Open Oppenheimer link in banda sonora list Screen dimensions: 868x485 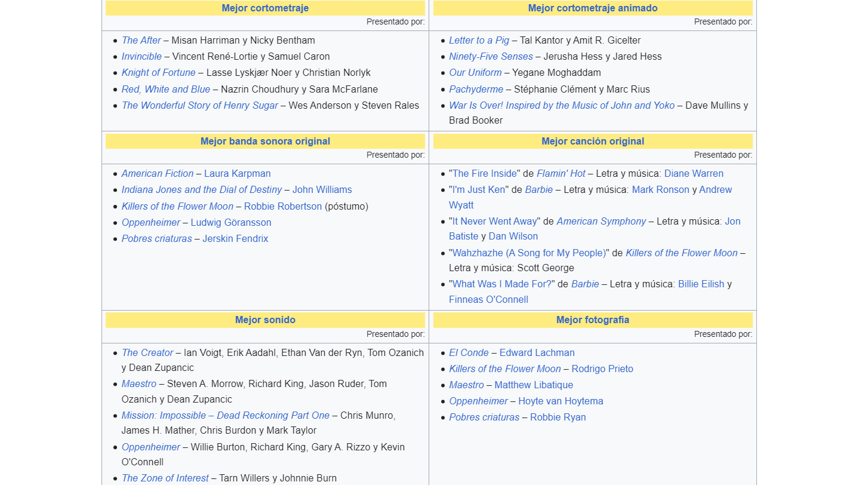pos(151,223)
